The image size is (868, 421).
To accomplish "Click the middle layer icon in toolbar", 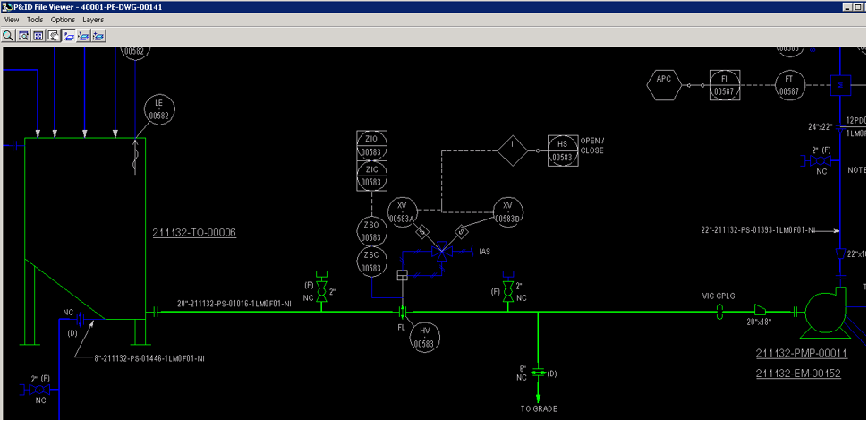I will click(x=84, y=36).
